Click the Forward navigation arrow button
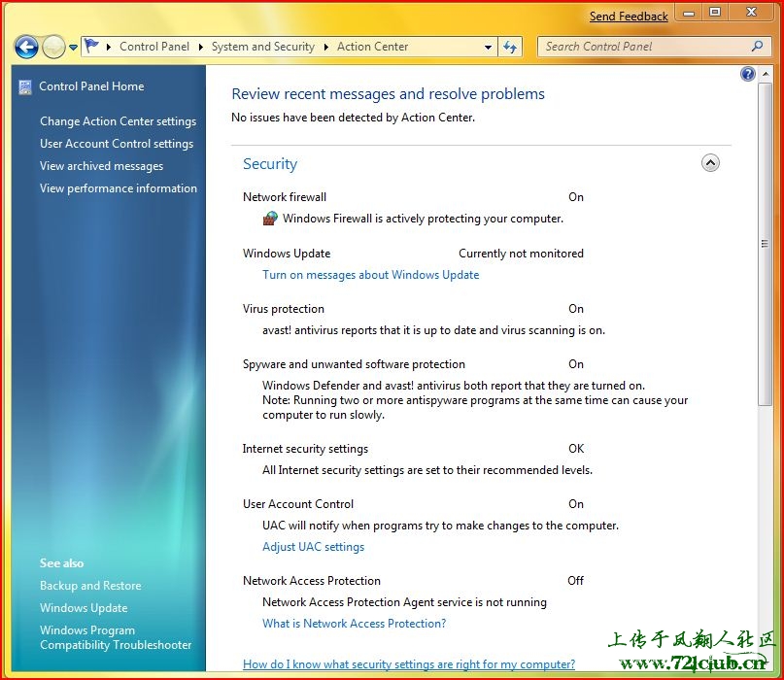Viewport: 784px width, 680px height. point(53,47)
